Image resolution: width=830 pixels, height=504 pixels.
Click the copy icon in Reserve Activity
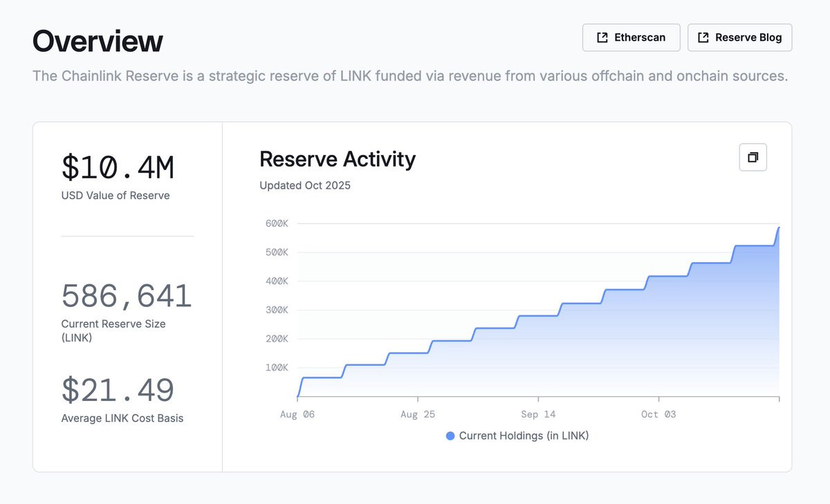[x=753, y=157]
